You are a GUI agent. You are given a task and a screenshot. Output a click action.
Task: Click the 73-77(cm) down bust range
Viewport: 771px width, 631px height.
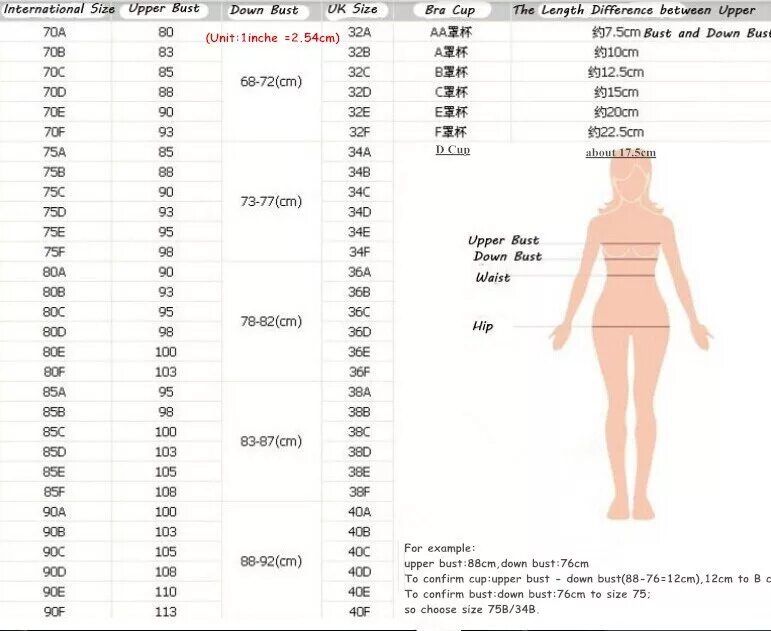tap(271, 202)
